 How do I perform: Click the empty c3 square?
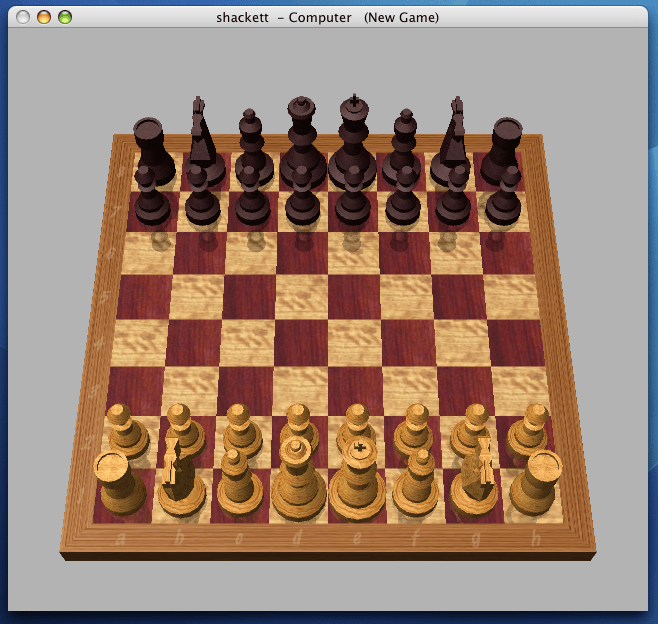pos(245,391)
